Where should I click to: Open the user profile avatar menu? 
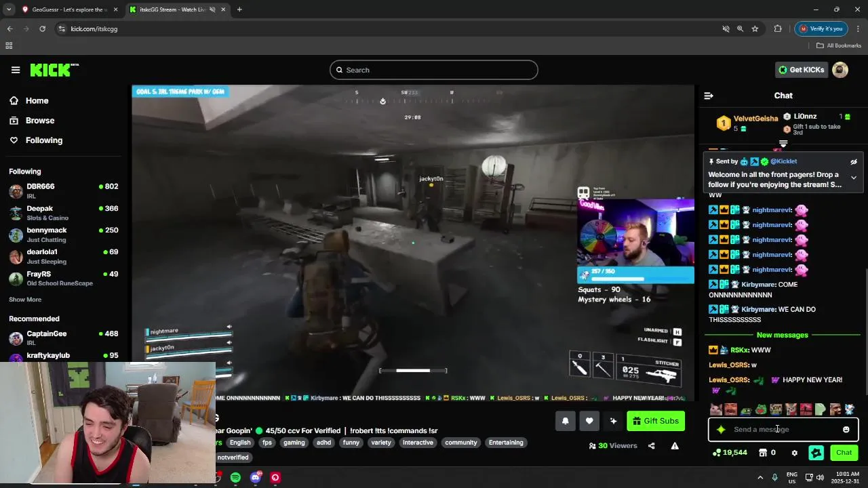point(840,70)
